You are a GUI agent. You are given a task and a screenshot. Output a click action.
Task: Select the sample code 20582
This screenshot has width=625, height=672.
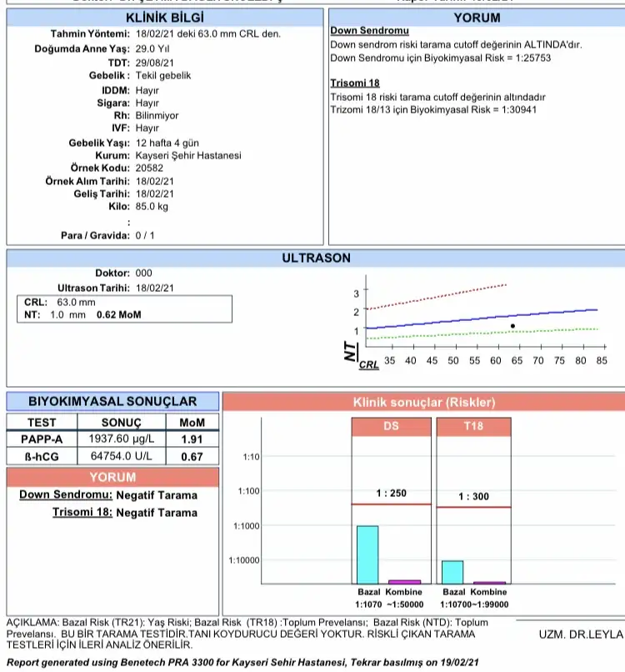[149, 168]
